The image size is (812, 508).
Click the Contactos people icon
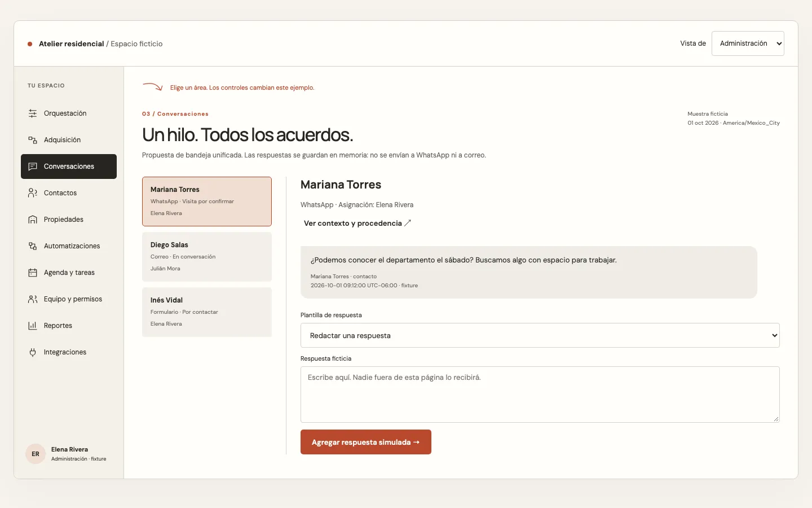coord(33,193)
